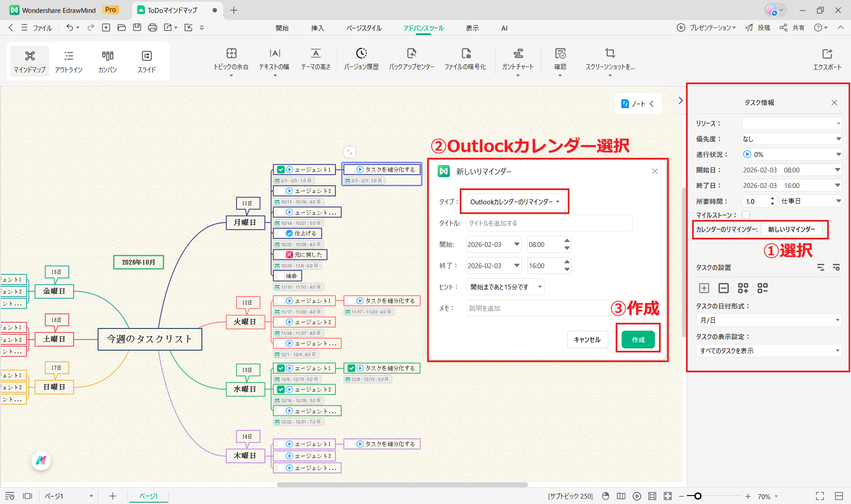851x504 pixels.
Task: Enable the マイルストーン checkbox
Action: point(746,215)
